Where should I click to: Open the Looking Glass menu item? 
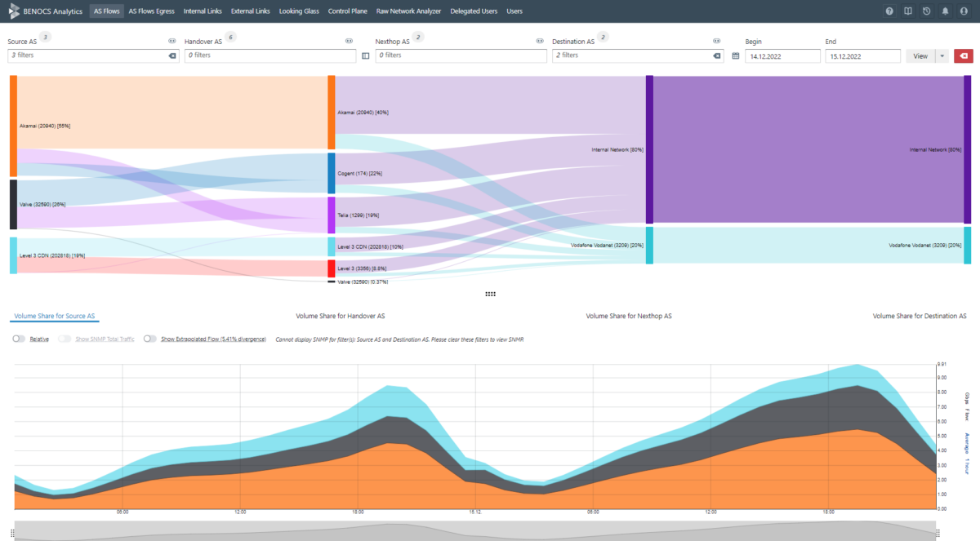(x=300, y=11)
